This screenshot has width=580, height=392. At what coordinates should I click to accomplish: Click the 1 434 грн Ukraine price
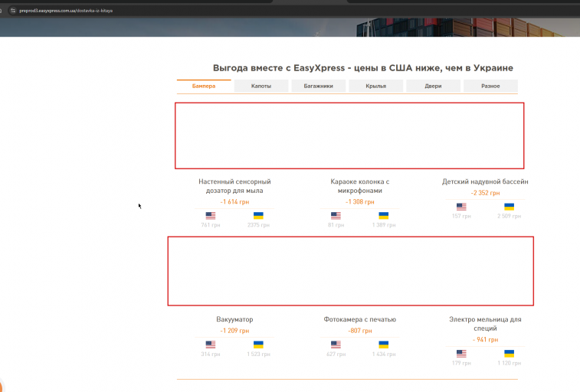(384, 354)
